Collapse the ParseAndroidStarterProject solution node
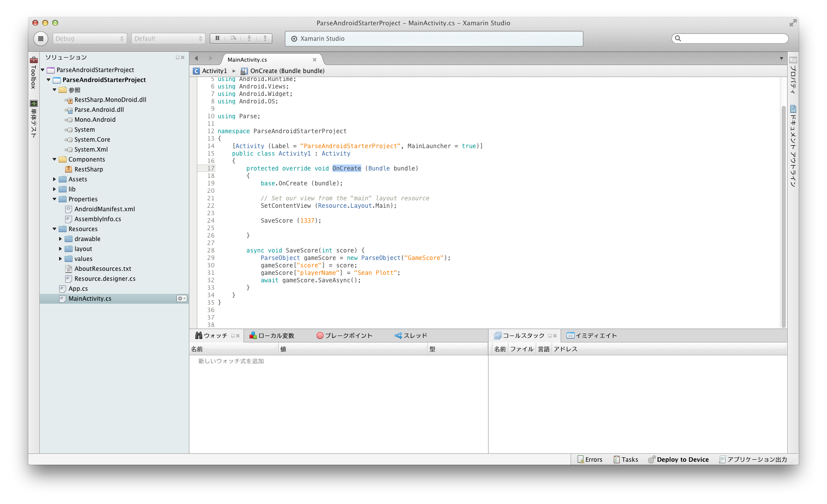Screen dimensions: 827x504 point(43,70)
